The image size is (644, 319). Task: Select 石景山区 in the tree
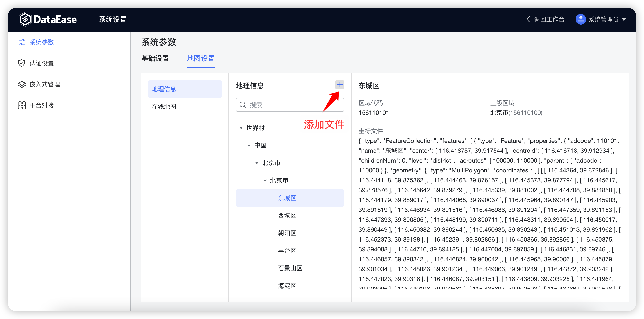(290, 268)
